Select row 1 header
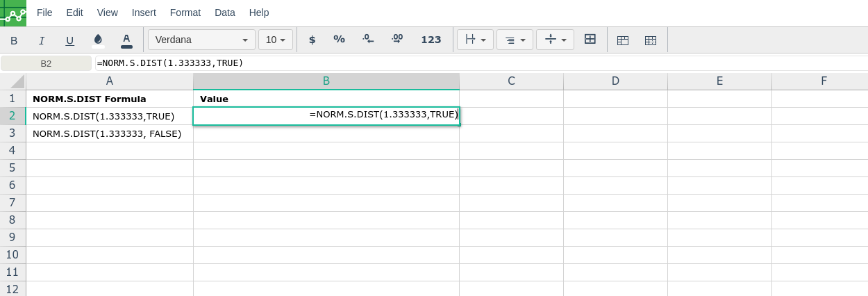 point(13,99)
